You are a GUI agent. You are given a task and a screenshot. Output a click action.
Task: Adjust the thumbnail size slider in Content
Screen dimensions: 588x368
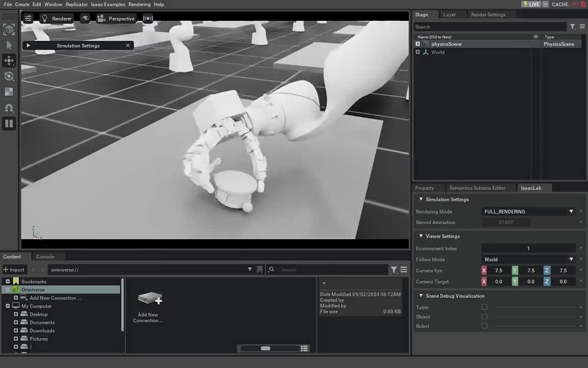pyautogui.click(x=265, y=349)
